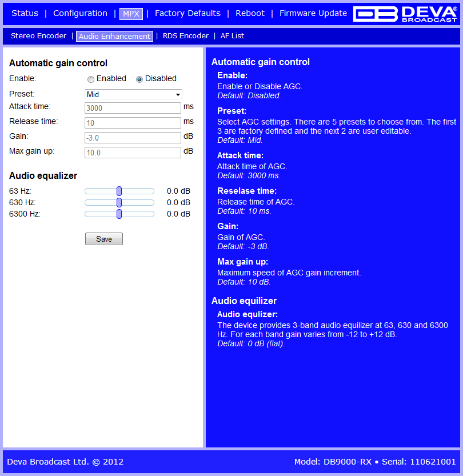Click the Release time input field

pos(133,123)
